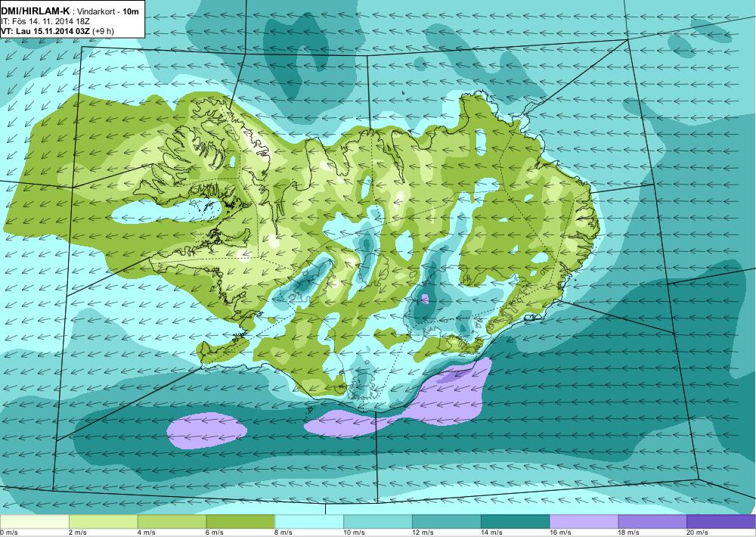This screenshot has width=756, height=537.
Task: Click the '10 m/s' legend label
Action: [355, 532]
